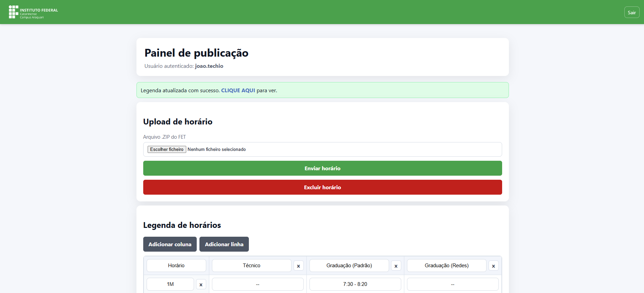Image resolution: width=644 pixels, height=293 pixels.
Task: Delete the 1M row with x button
Action: coord(201,285)
